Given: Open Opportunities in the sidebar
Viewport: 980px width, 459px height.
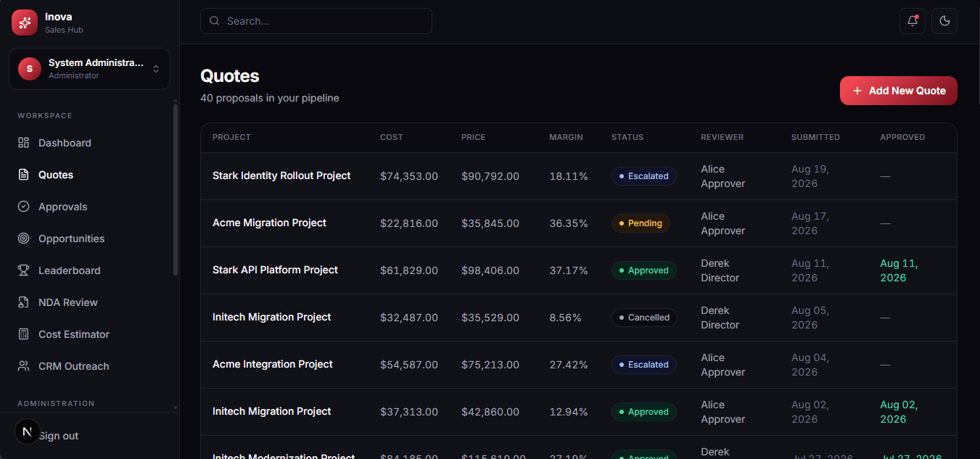Looking at the screenshot, I should point(89,239).
